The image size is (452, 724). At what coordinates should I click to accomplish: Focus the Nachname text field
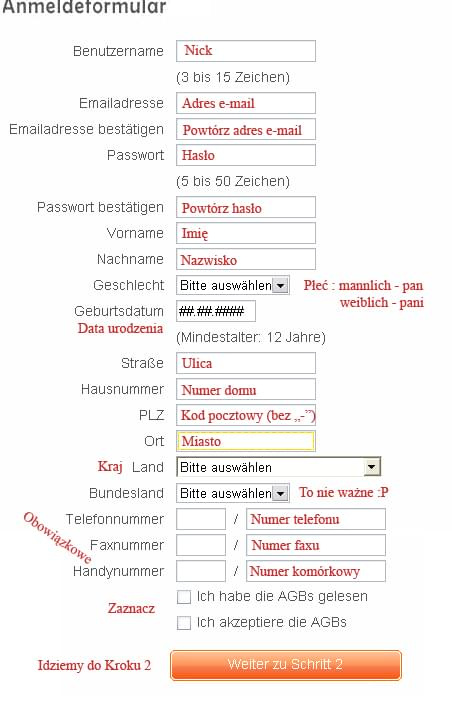coord(246,259)
